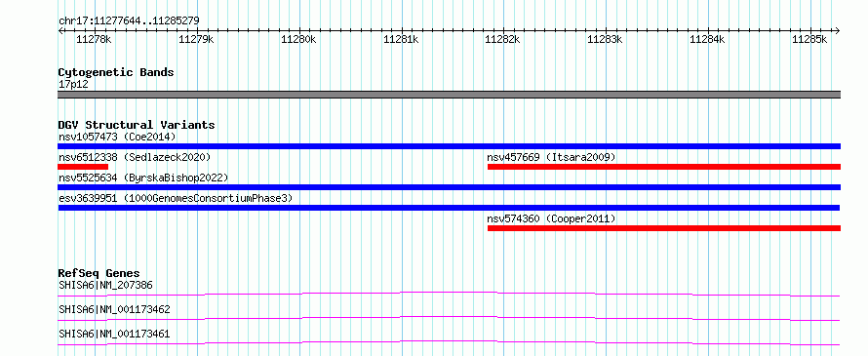
Task: Select the gray 17p12 cytogenetic band bar
Action: tap(449, 95)
